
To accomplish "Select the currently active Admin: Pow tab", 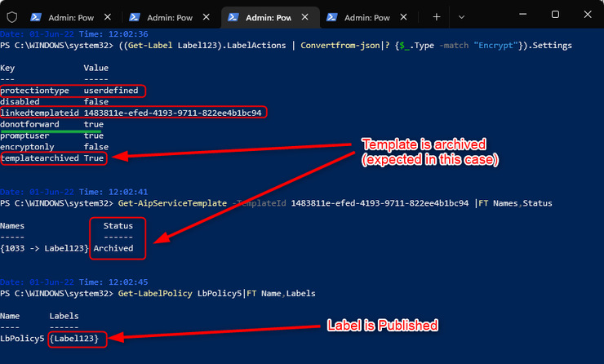I will [x=270, y=17].
